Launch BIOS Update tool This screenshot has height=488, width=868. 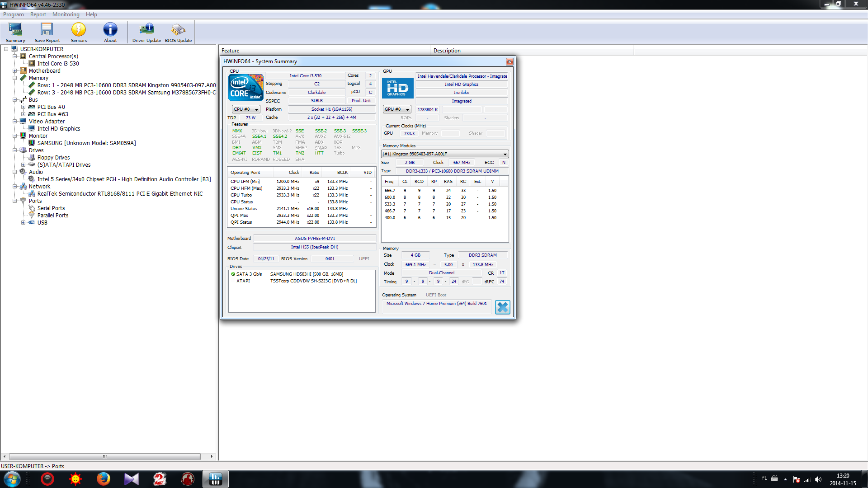pos(178,33)
